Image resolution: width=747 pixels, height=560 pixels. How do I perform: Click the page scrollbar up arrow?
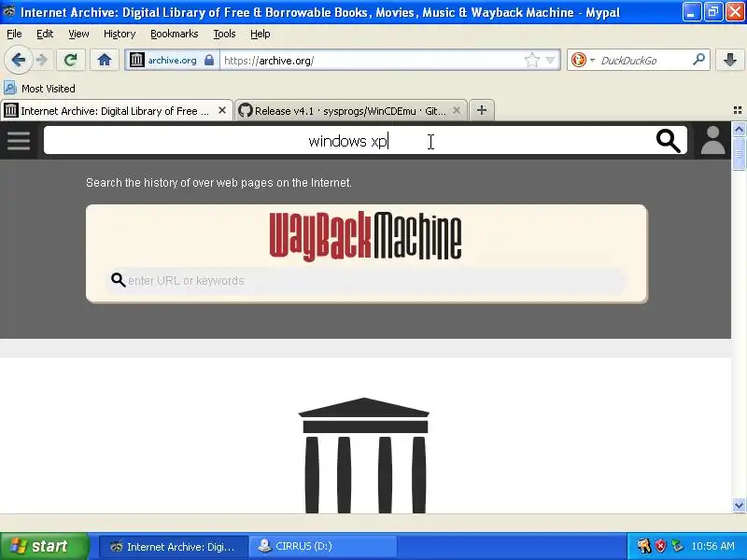(739, 129)
